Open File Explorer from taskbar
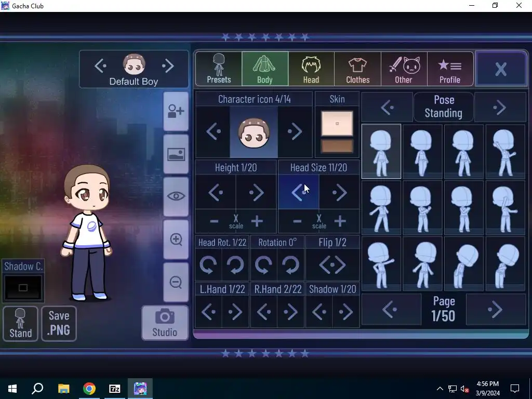This screenshot has width=532, height=399. pos(63,389)
